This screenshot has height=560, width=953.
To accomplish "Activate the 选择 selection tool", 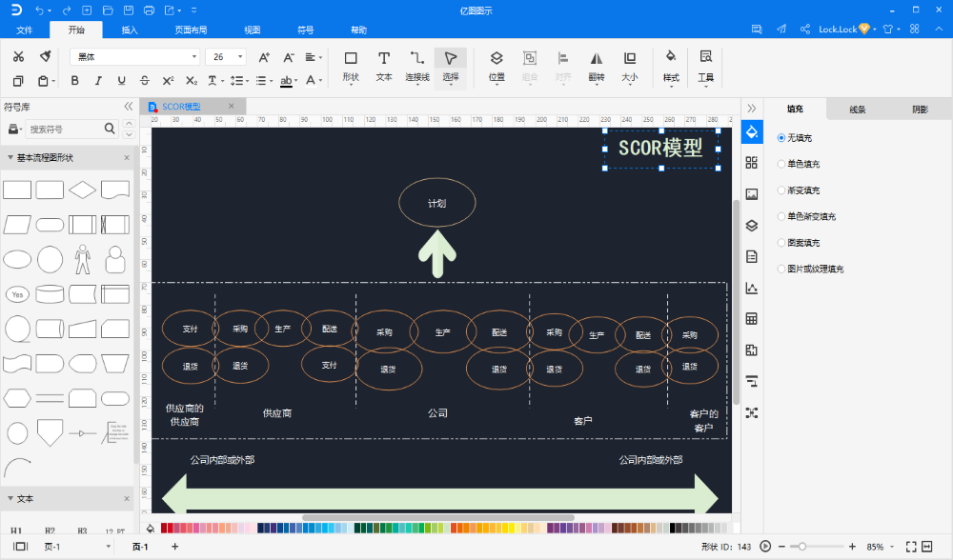I will click(451, 68).
